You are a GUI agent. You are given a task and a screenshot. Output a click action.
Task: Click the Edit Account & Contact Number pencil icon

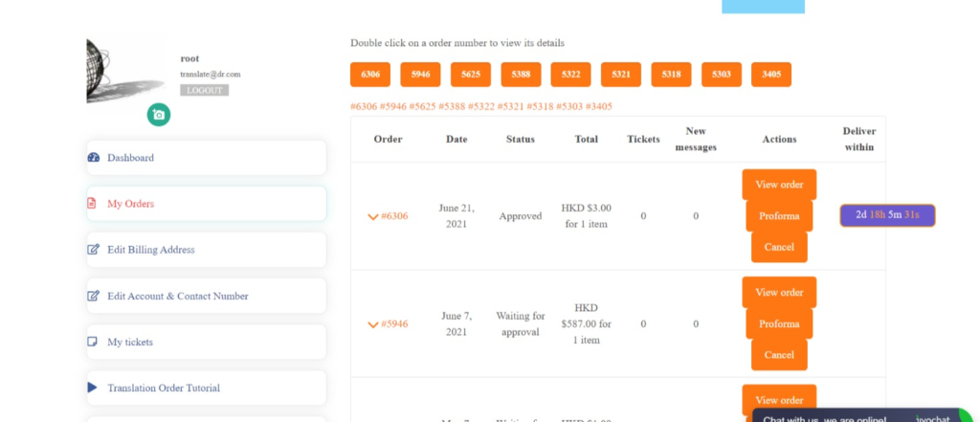pos(94,296)
